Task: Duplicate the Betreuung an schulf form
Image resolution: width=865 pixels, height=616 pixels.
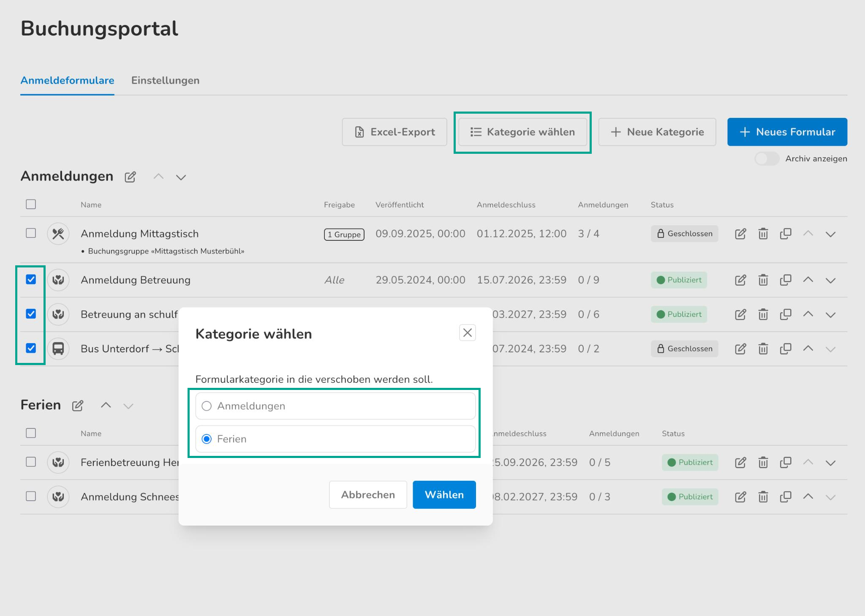Action: (786, 314)
